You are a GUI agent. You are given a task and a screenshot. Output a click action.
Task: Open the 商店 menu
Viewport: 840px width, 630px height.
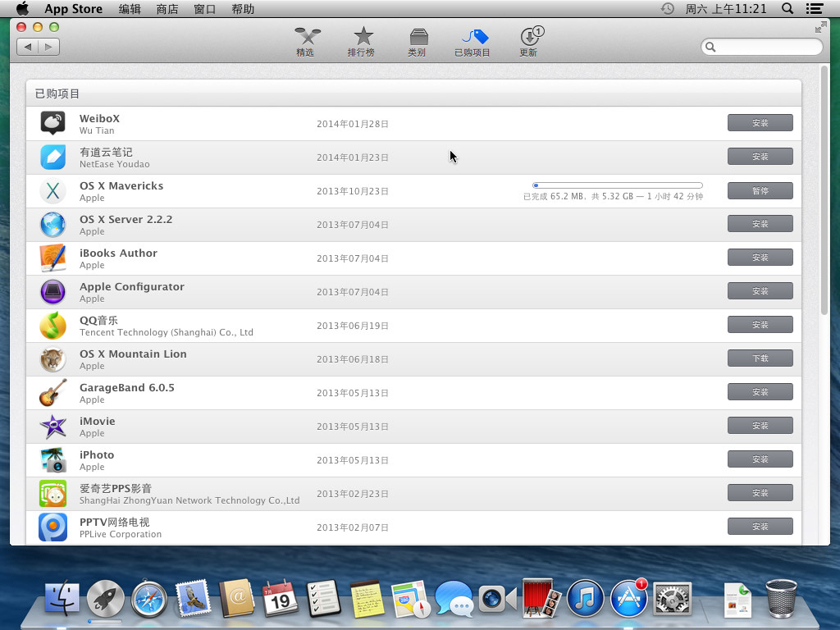coord(167,9)
